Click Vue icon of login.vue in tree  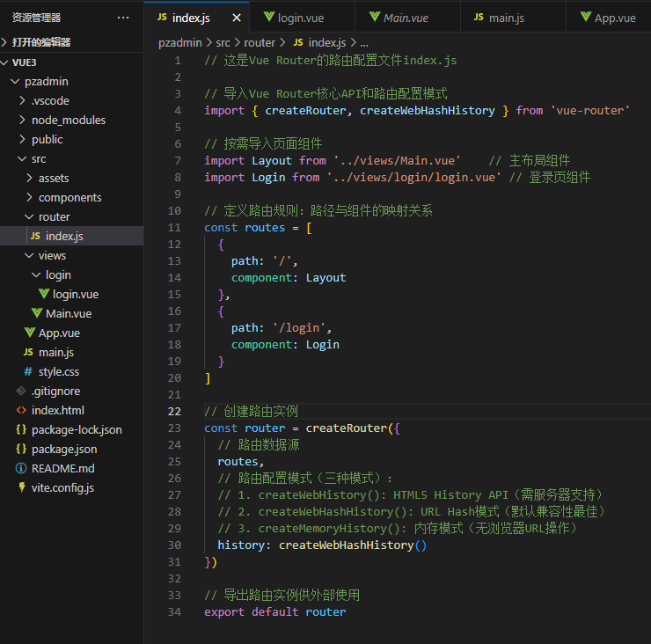(44, 294)
